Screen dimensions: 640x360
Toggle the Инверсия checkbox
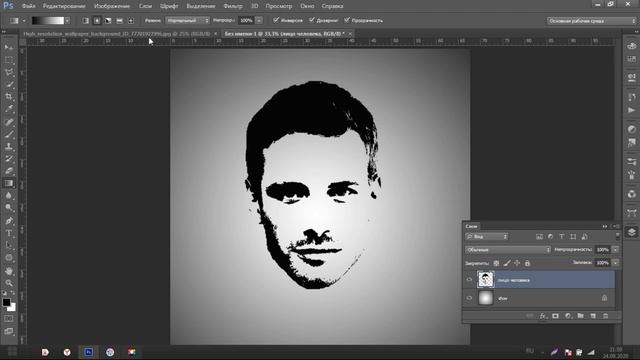276,20
